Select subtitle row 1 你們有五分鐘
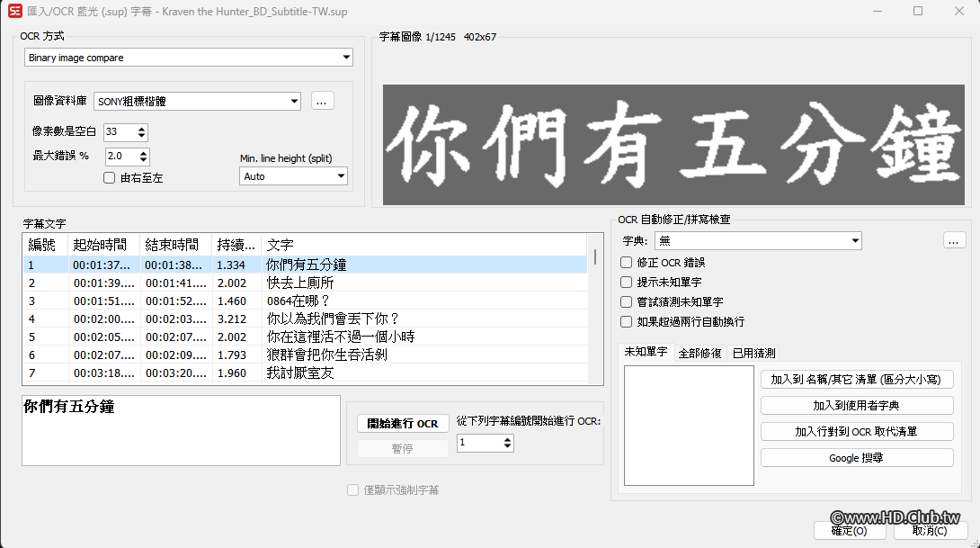The image size is (980, 548). [306, 265]
